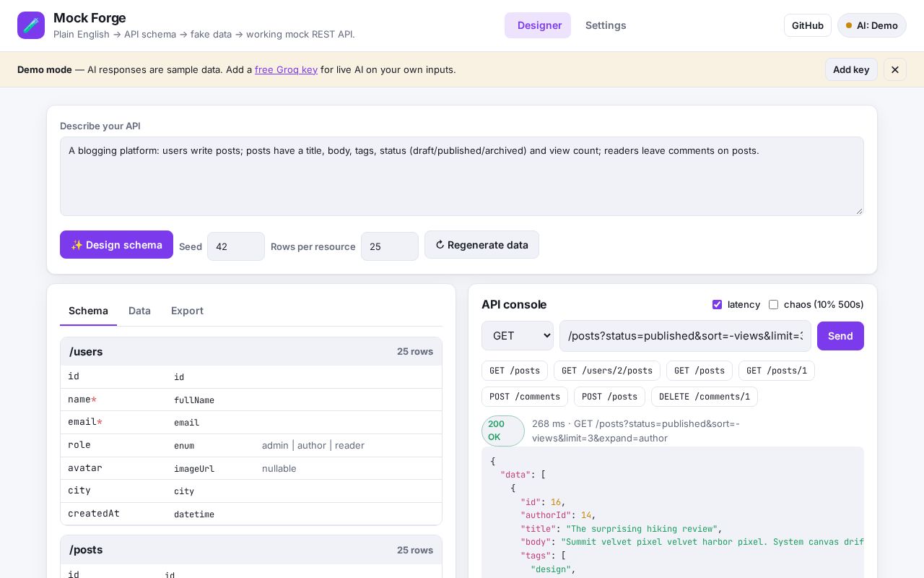Focus the Describe your API text area
Screen dimensions: 924x578
pos(462,176)
